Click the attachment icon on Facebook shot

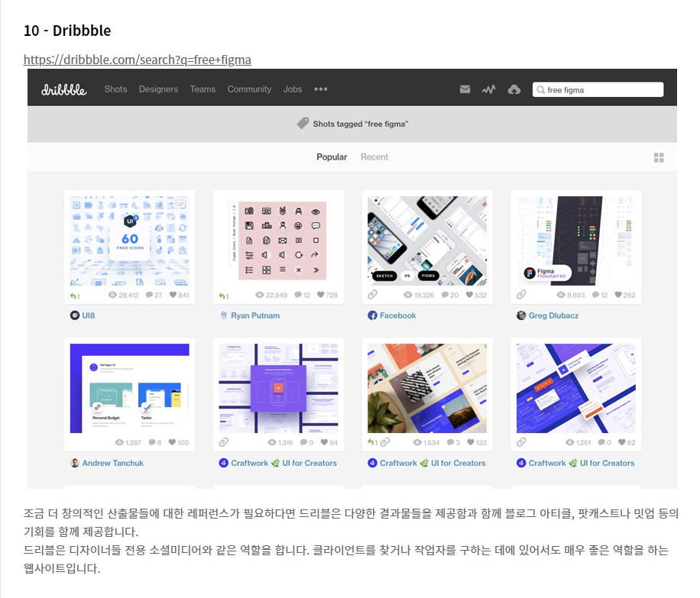coord(372,295)
